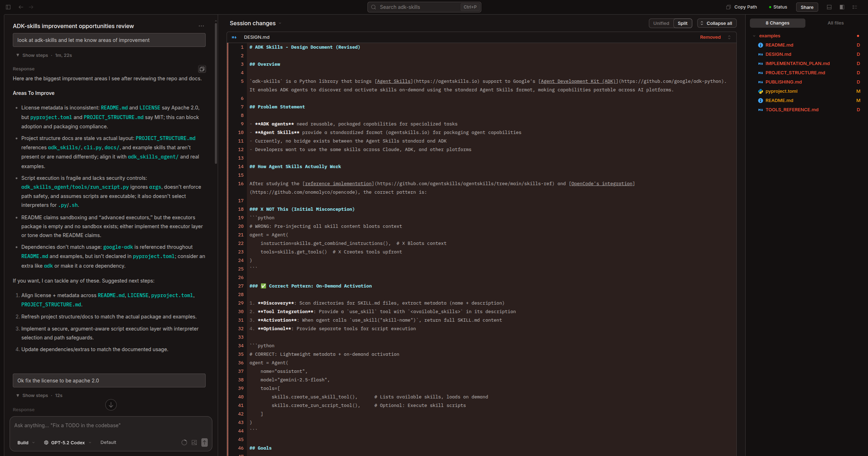This screenshot has width=868, height=456.
Task: Open the Build mode dropdown
Action: click(x=26, y=442)
